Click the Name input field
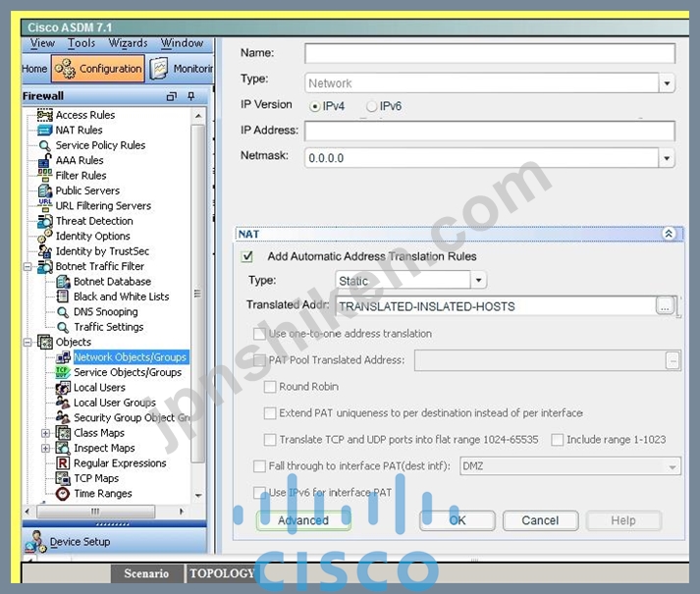 (x=490, y=54)
